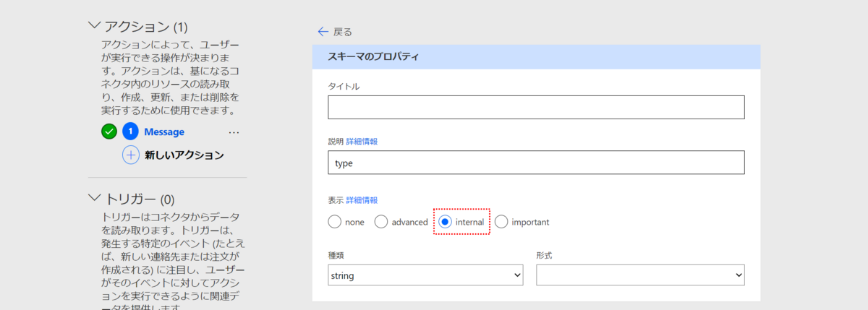Click the 説明 field containing type

536,163
